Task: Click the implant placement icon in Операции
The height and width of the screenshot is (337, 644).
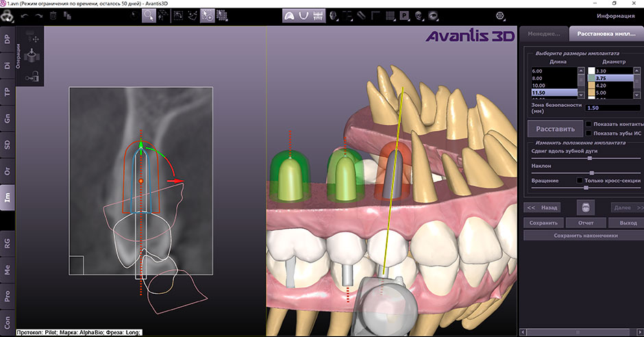Action: [x=32, y=56]
